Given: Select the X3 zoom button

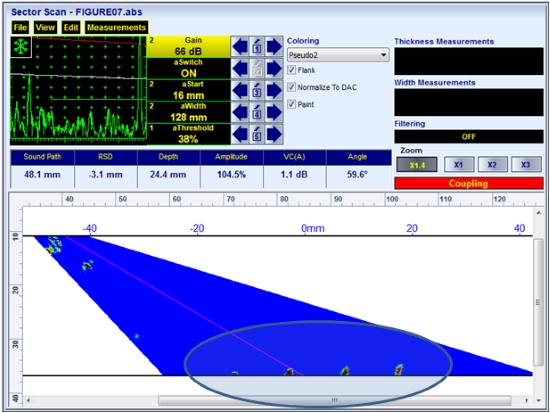Looking at the screenshot, I should (525, 165).
